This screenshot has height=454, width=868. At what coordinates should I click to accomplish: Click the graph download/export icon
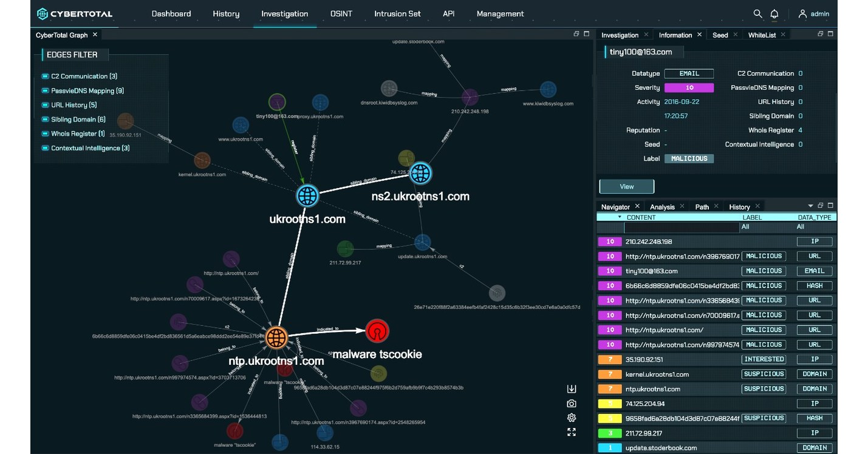pos(571,389)
